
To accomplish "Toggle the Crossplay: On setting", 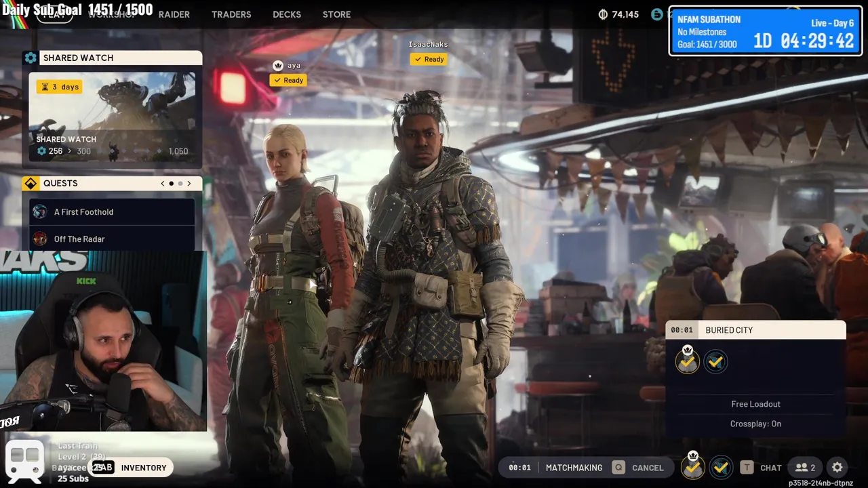I will click(x=755, y=424).
